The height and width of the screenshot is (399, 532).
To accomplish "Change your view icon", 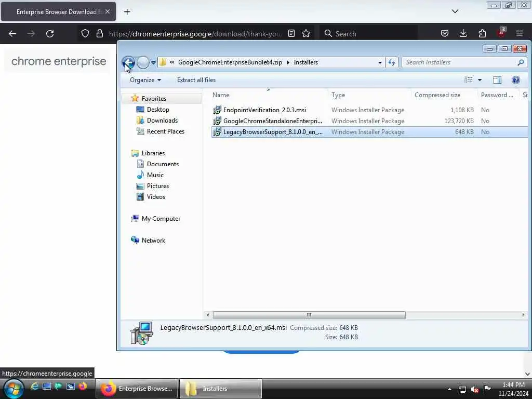I will [469, 80].
